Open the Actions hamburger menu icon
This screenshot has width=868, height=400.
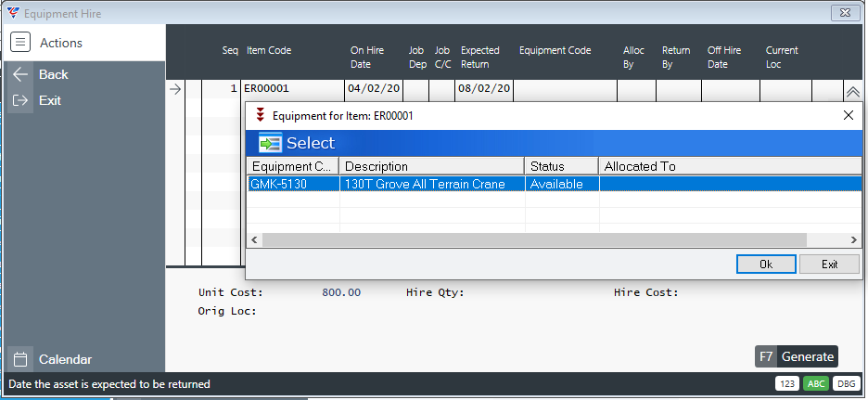click(20, 43)
